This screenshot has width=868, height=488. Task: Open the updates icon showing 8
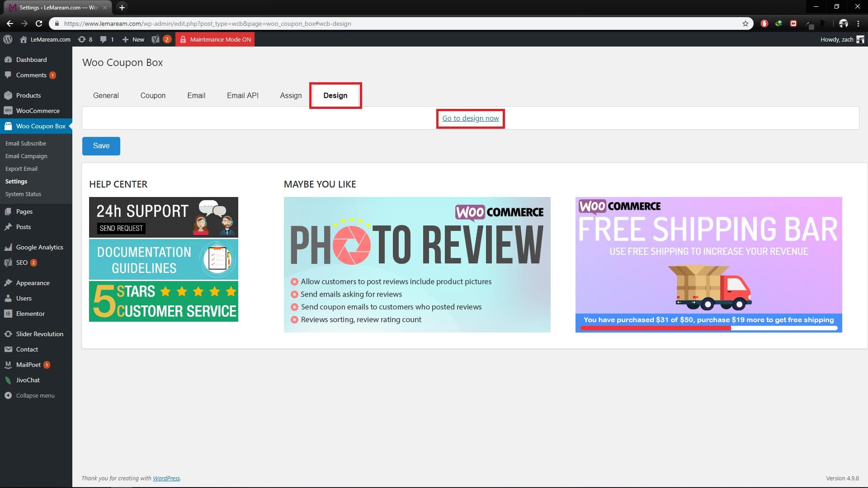[x=85, y=39]
